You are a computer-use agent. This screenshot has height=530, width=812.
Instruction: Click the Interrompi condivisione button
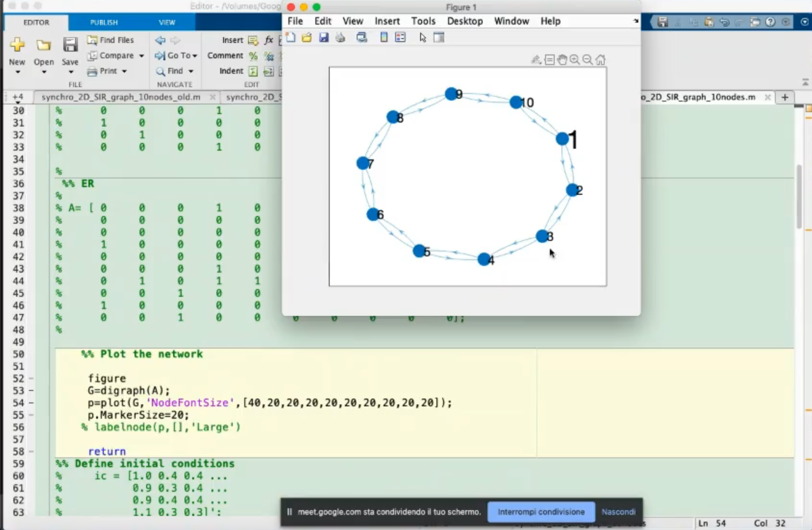[x=541, y=512]
